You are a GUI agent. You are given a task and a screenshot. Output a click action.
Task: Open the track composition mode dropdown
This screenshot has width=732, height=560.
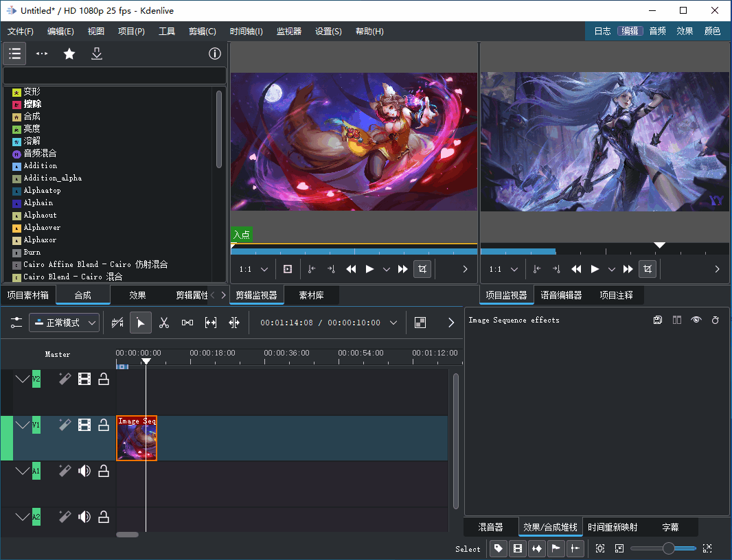click(x=64, y=323)
